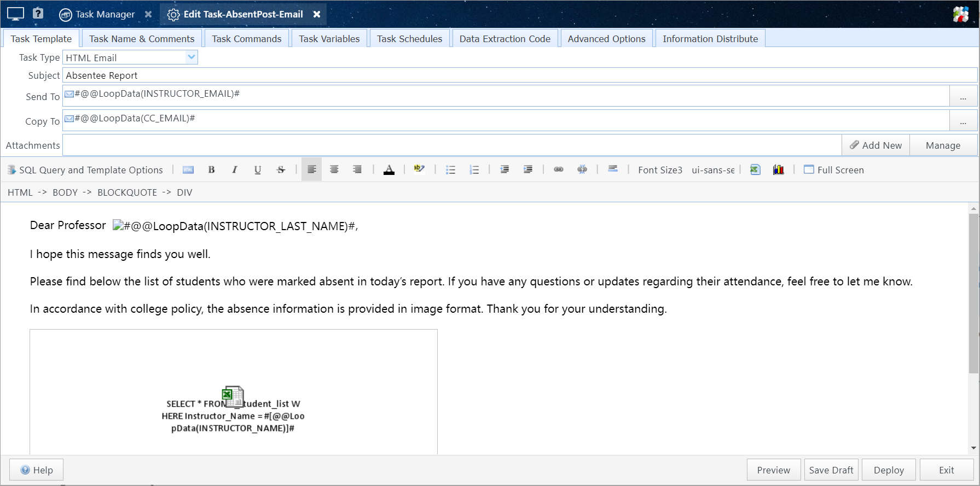The width and height of the screenshot is (980, 486).
Task: Open the Font Size3 dropdown
Action: coord(660,170)
